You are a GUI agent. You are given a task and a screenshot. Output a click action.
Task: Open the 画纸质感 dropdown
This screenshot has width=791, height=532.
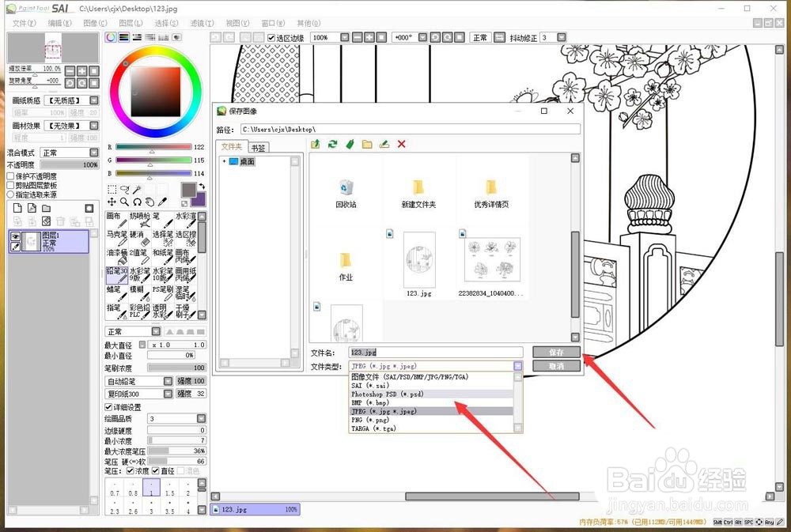(x=94, y=100)
